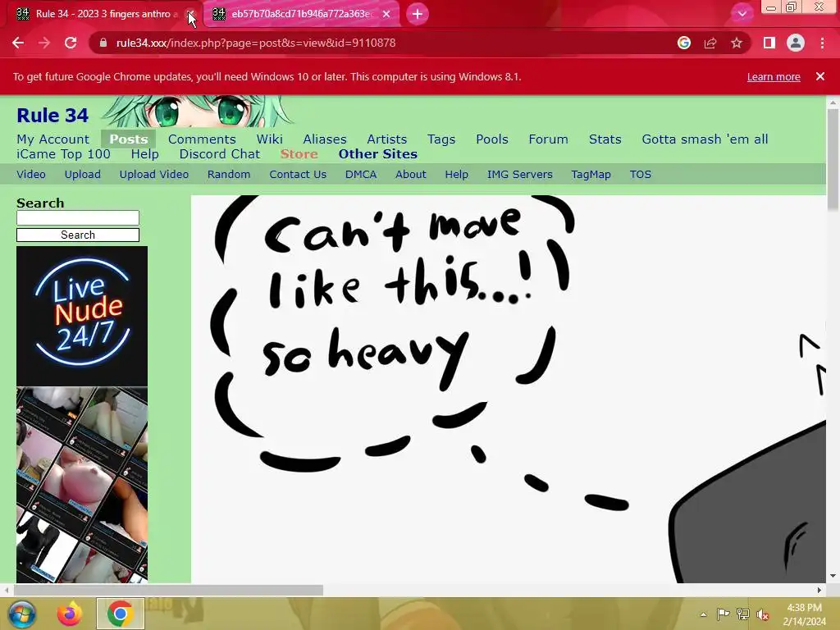
Task: Select the Posts menu item
Action: click(x=129, y=139)
